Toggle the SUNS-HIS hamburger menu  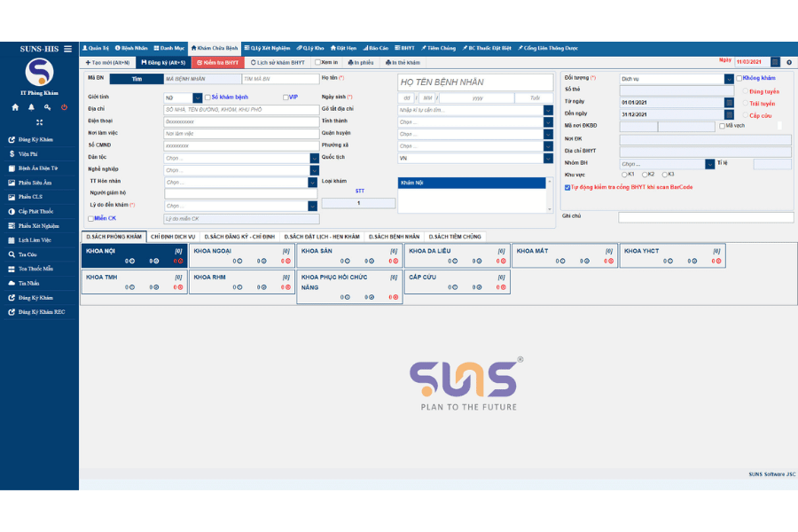pyautogui.click(x=67, y=49)
